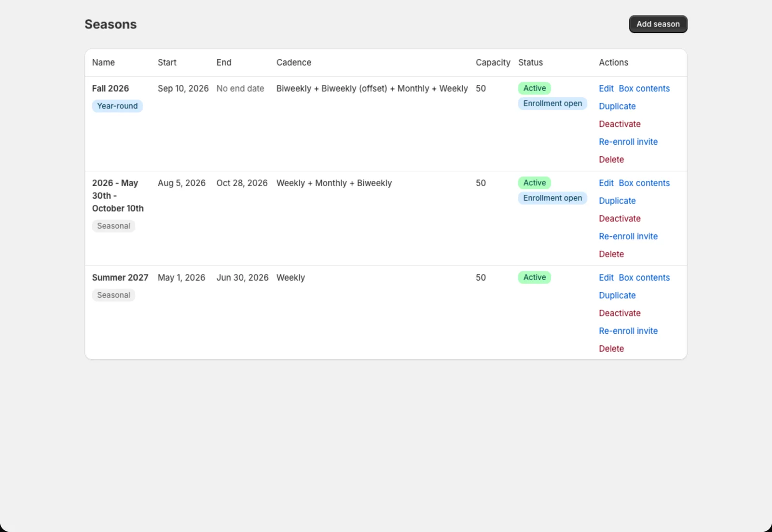Select the Fall 2026 season name

pos(110,88)
